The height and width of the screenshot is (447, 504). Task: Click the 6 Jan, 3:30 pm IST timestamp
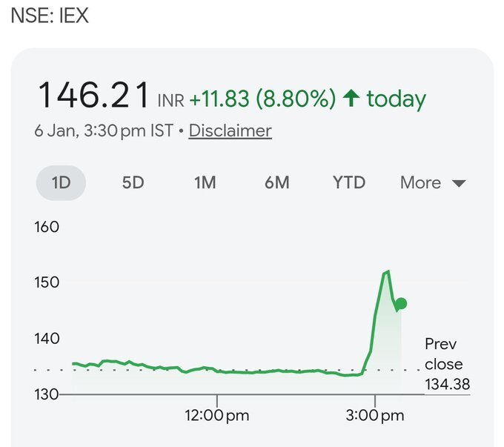point(104,131)
